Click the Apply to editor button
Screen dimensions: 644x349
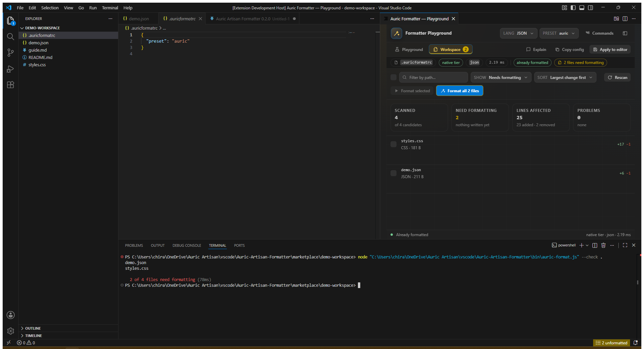coord(610,49)
